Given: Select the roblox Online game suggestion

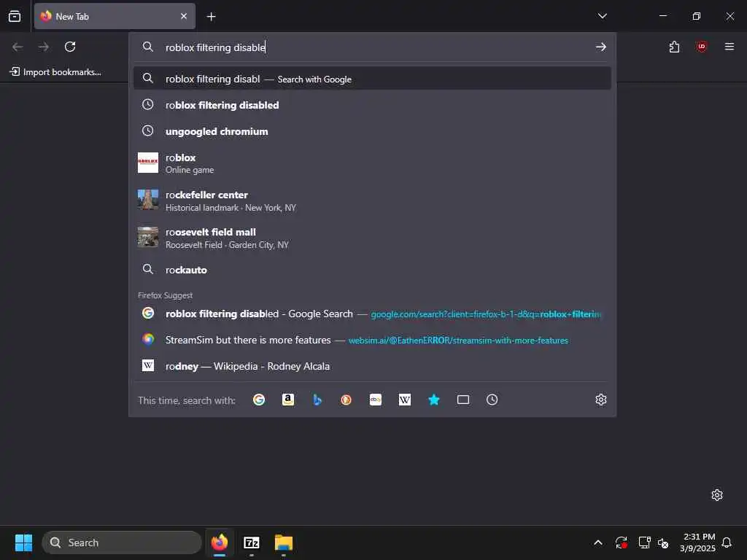Looking at the screenshot, I should [372, 163].
